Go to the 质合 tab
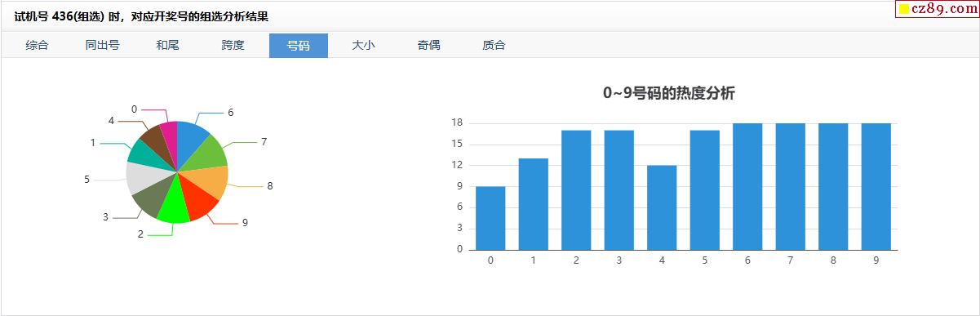 (x=494, y=46)
